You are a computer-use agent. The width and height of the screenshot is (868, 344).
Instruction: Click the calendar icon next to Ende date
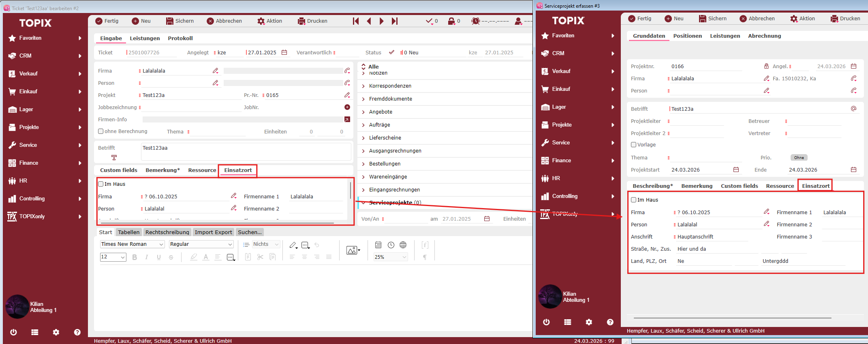(x=853, y=170)
